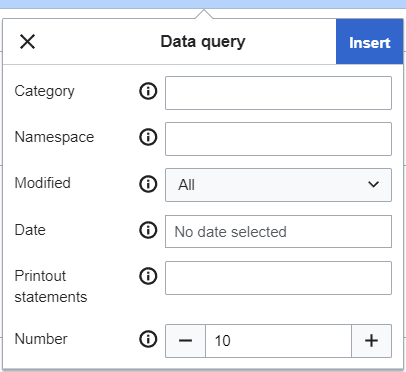This screenshot has width=406, height=372.
Task: Open the date picker showing No date selected
Action: pyautogui.click(x=278, y=231)
